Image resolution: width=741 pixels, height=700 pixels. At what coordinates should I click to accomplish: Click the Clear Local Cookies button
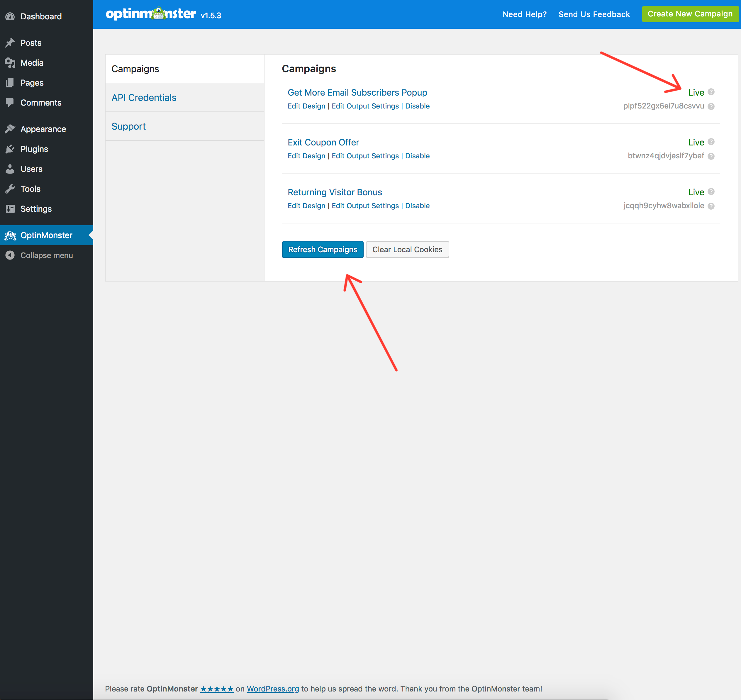(x=407, y=249)
